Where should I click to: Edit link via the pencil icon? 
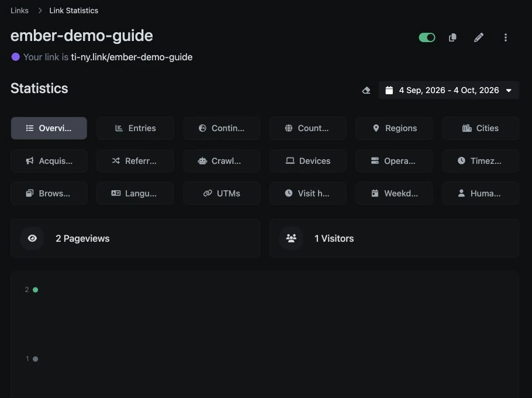(479, 37)
